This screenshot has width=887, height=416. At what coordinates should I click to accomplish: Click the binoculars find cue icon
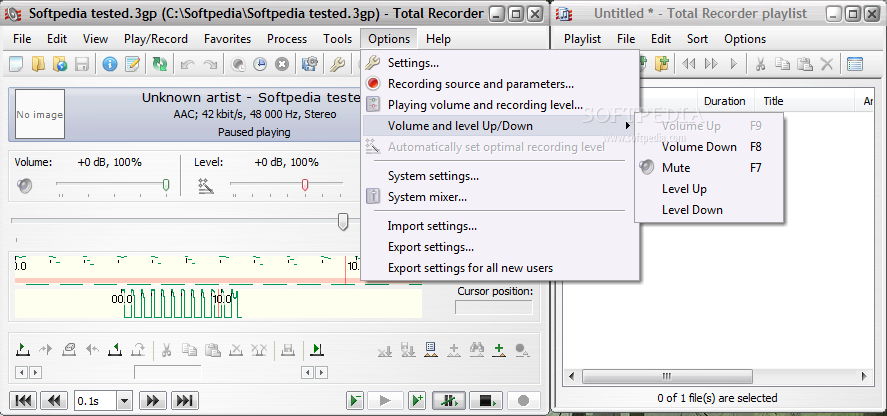(476, 349)
